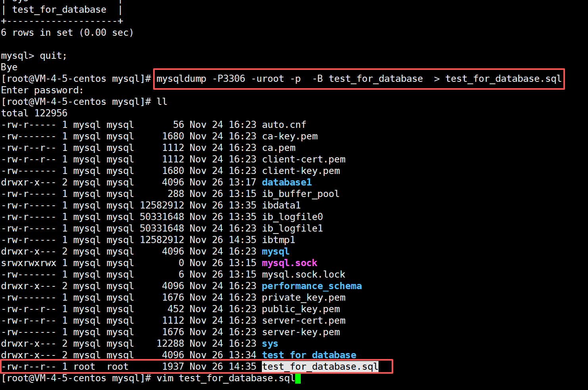Click the sys directory name
This screenshot has width=588, height=390.
[x=270, y=344]
